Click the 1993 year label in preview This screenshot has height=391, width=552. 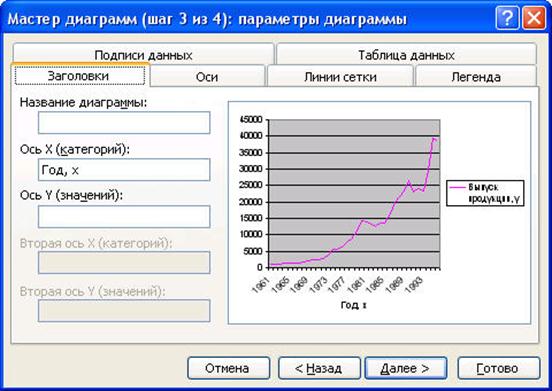pyautogui.click(x=413, y=285)
